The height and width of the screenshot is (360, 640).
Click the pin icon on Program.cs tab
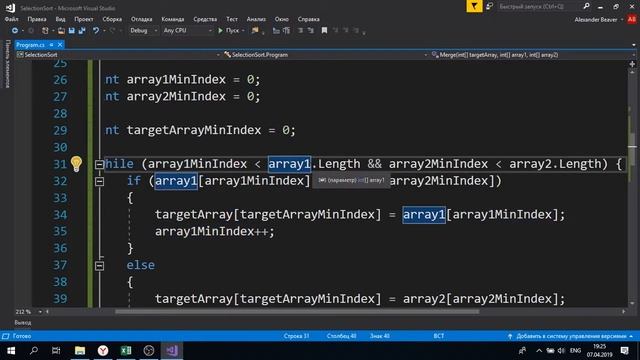51,44
